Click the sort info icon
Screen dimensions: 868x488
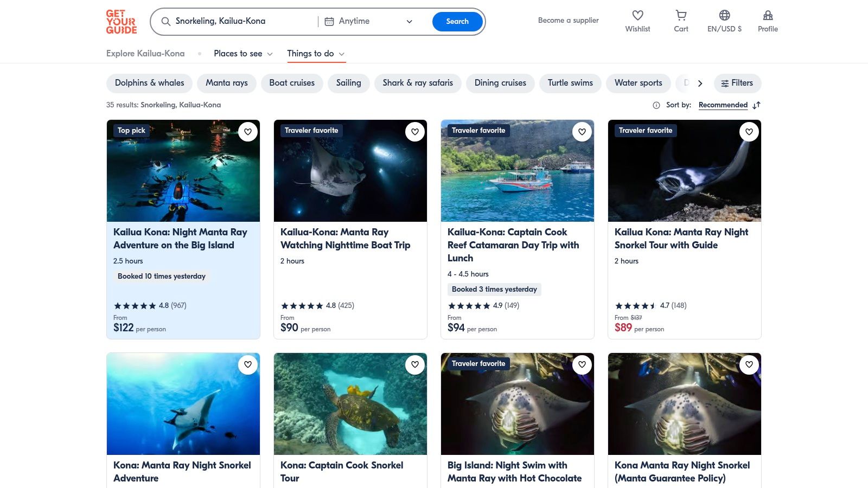tap(656, 105)
